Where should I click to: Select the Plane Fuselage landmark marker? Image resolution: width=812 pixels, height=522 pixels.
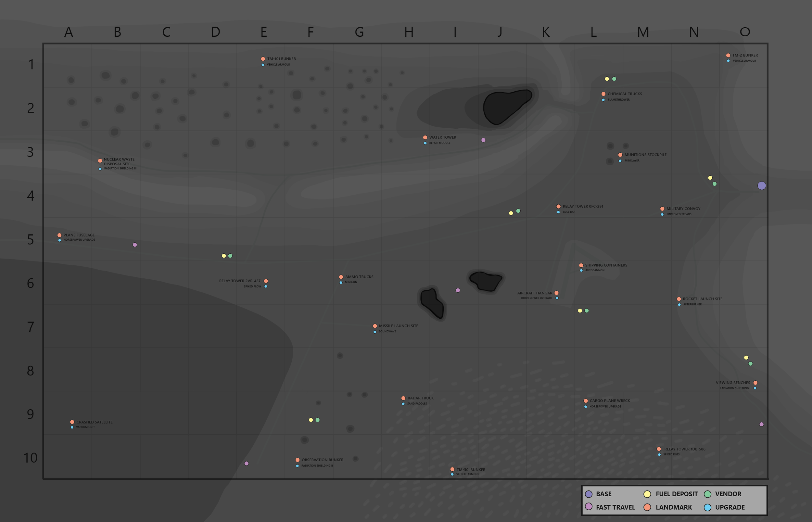[x=60, y=235]
